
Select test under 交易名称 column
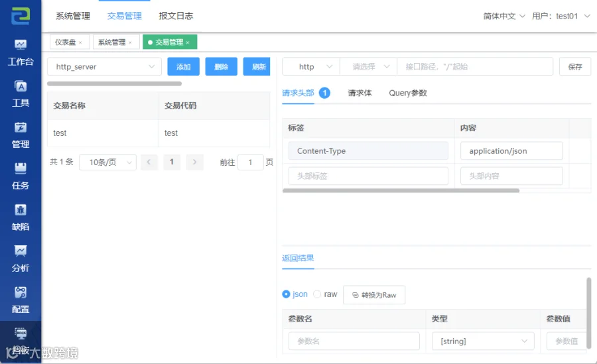[60, 133]
